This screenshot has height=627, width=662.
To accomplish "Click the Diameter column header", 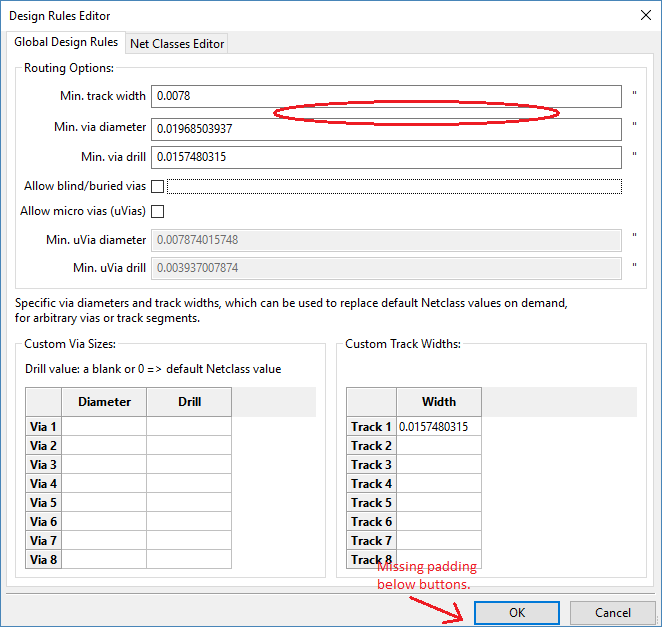I will [104, 402].
